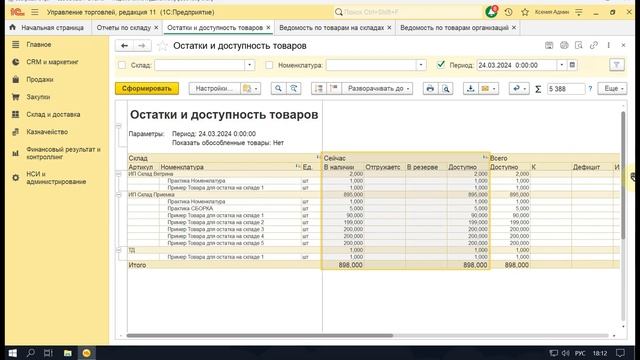This screenshot has height=360, width=640.
Task: Click the save report icon
Action: (549, 45)
